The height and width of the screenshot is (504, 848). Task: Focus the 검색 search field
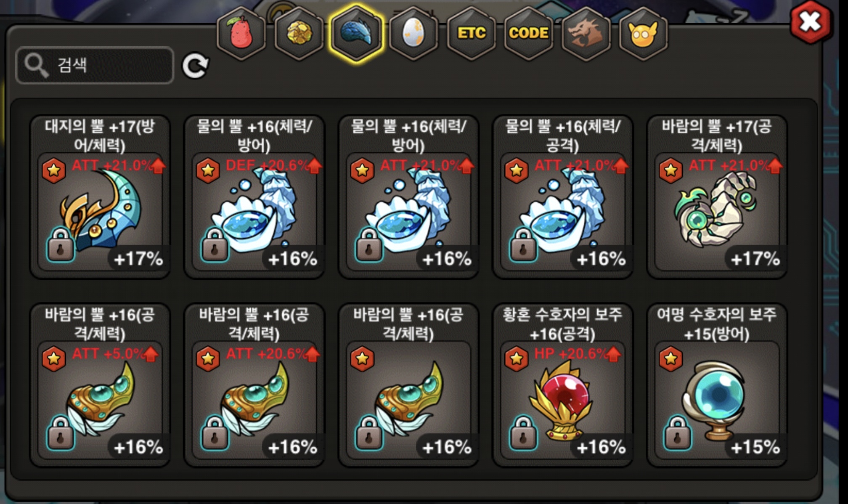click(95, 65)
